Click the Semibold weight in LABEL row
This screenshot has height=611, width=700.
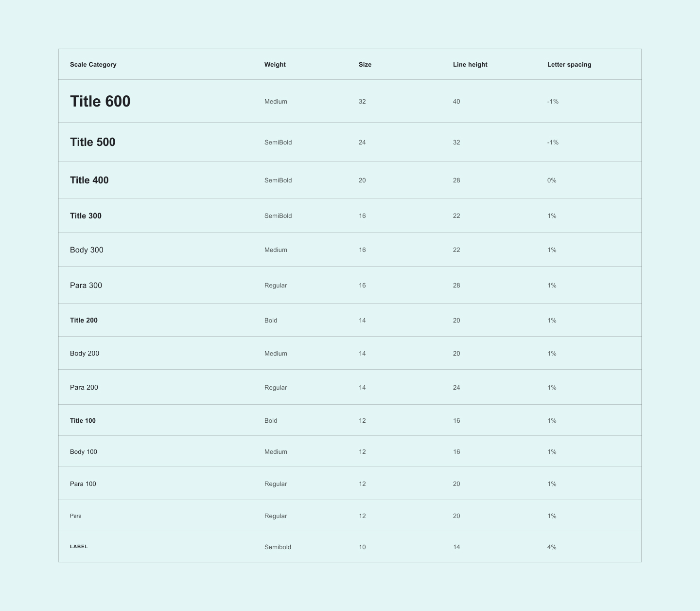(278, 547)
